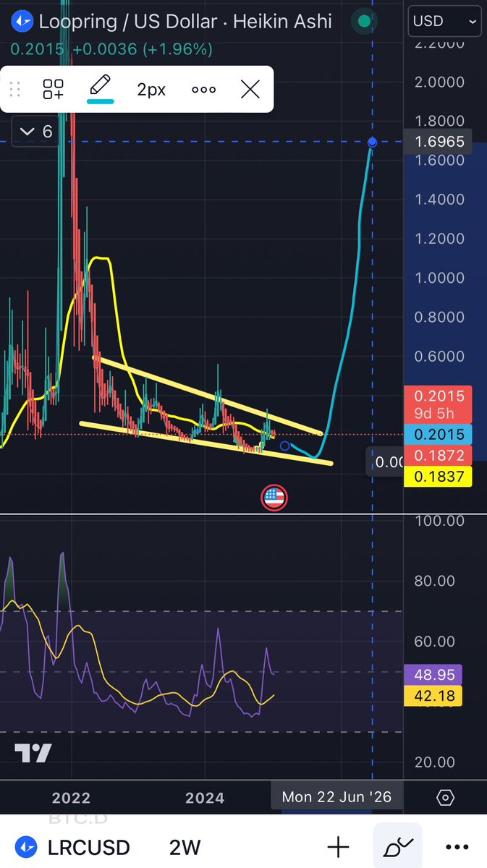
Task: Click the 2024 label on the time axis
Action: [x=205, y=798]
